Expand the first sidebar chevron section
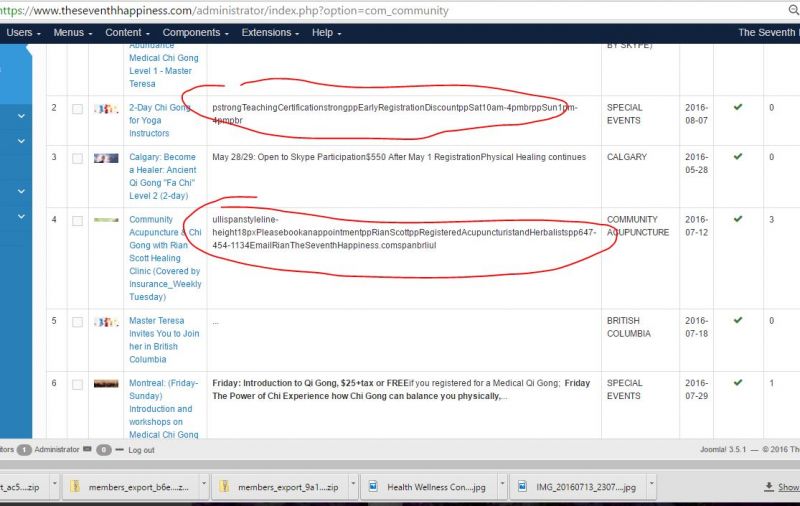The height and width of the screenshot is (506, 800). (21, 116)
